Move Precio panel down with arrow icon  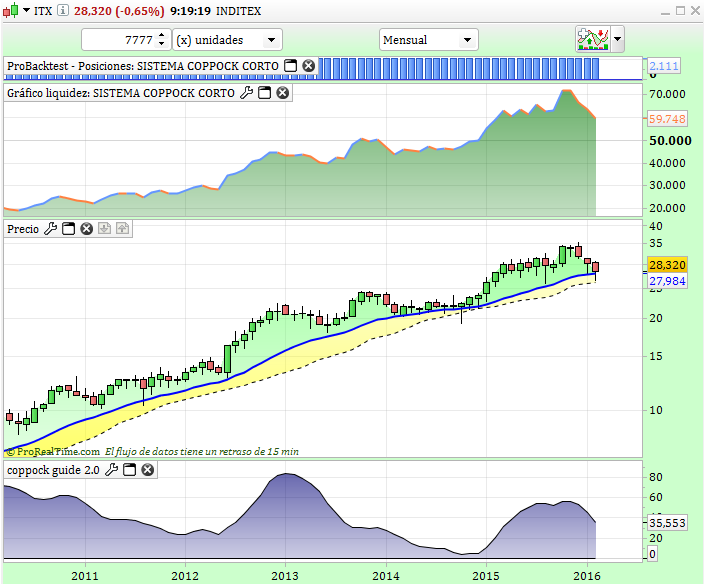pyautogui.click(x=105, y=229)
